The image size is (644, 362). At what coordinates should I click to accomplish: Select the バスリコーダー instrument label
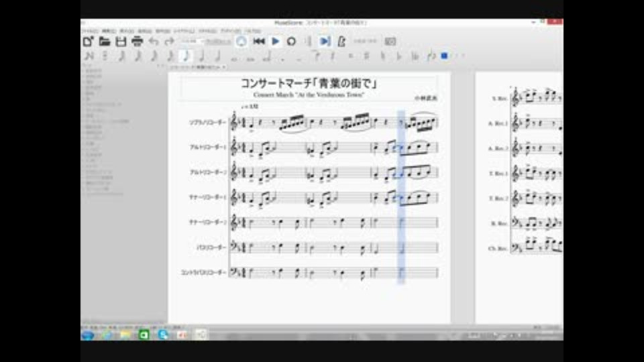point(211,247)
